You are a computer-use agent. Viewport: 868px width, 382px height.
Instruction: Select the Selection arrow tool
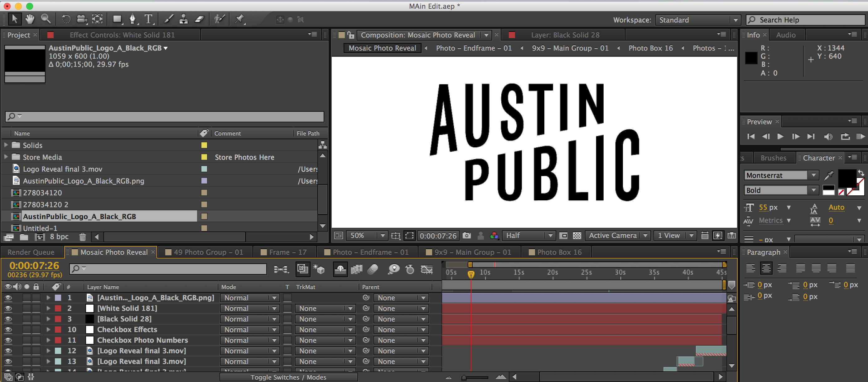point(14,19)
